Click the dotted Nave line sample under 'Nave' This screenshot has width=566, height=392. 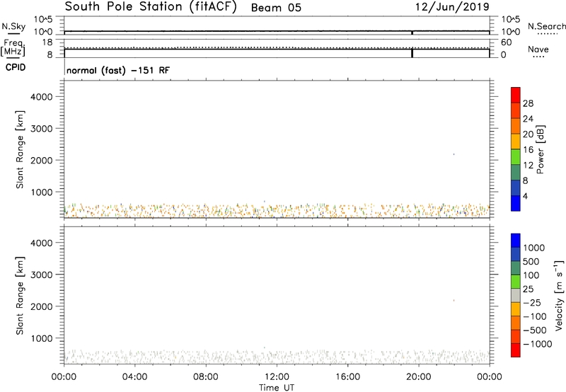coord(538,57)
